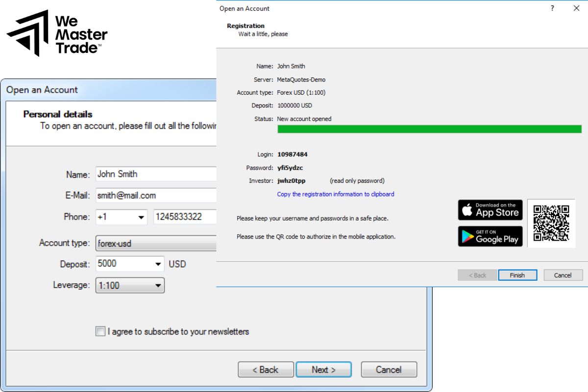Enable the newsletter subscription checkbox
588x392 pixels.
(100, 332)
